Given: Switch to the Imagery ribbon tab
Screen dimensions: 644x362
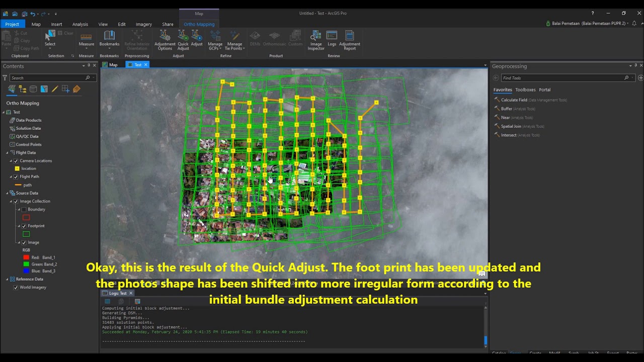Looking at the screenshot, I should point(143,24).
